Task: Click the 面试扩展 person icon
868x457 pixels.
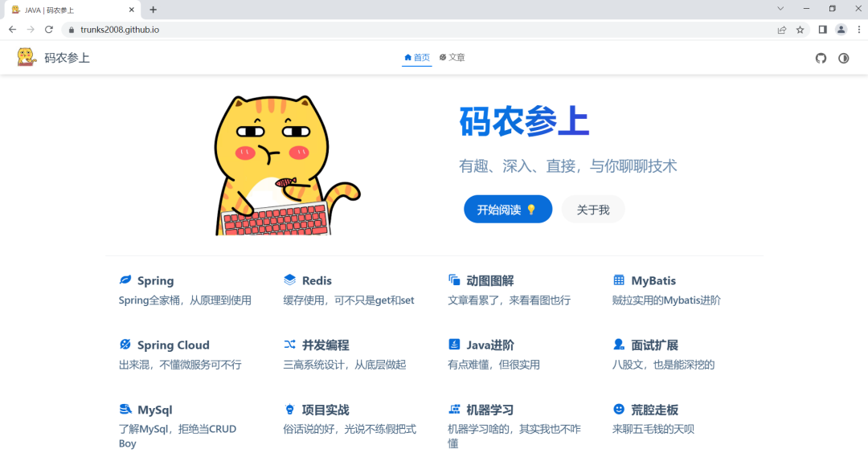Action: coord(618,344)
